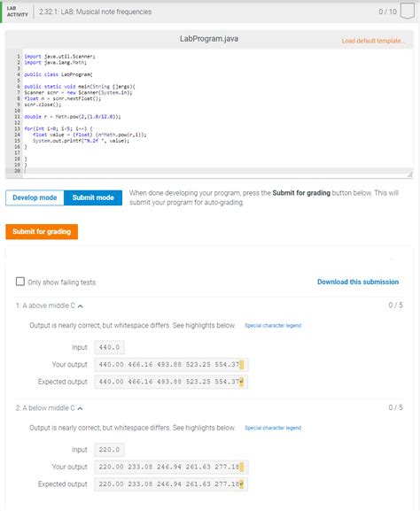Click the LAB ACTIVITY label header
Screen dimensions: 420x511
click(x=18, y=12)
